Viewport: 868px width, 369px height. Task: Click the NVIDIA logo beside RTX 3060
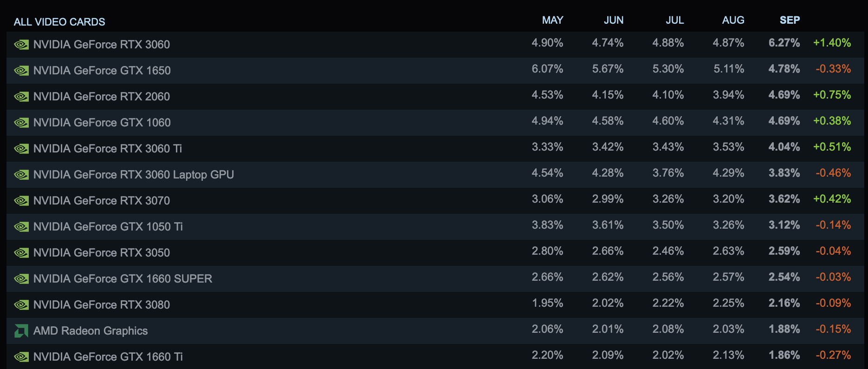(21, 45)
